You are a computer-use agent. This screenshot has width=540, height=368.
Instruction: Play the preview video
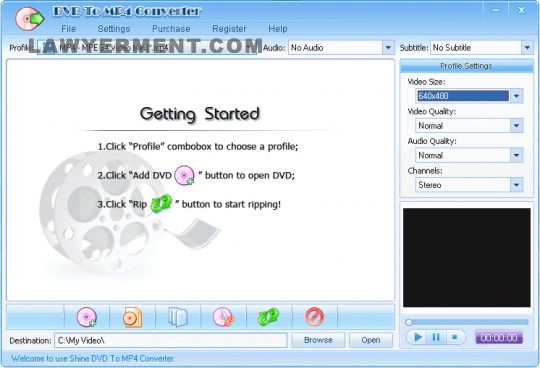[418, 337]
